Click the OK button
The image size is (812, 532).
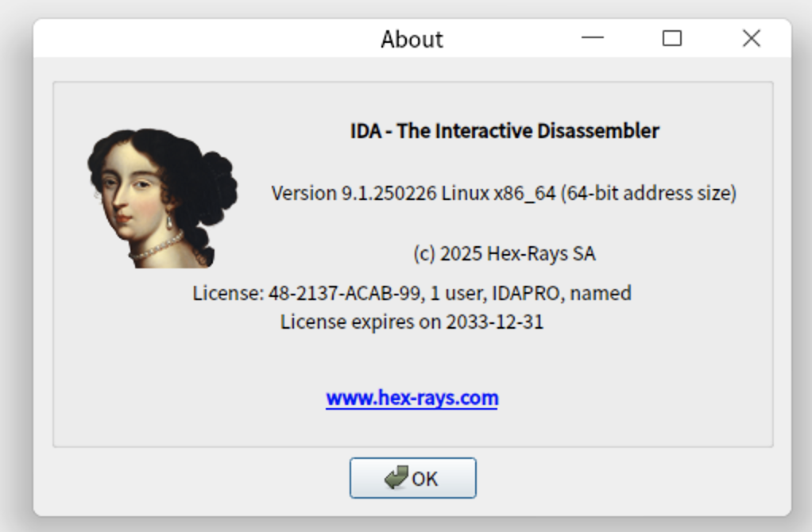412,478
